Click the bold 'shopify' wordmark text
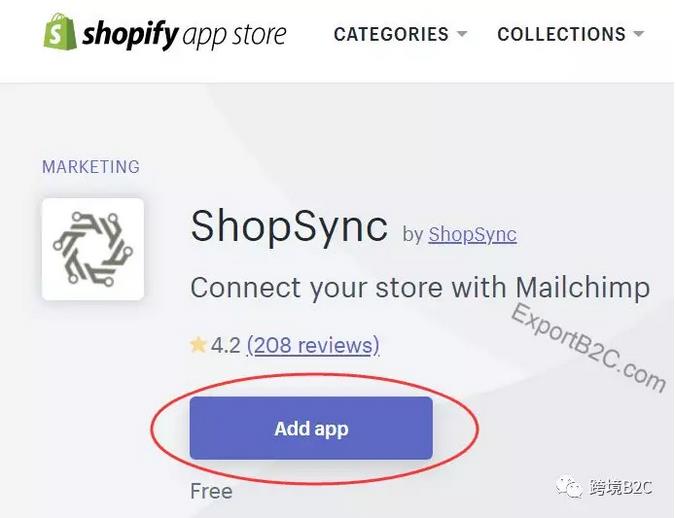The width and height of the screenshot is (676, 518). (x=130, y=34)
